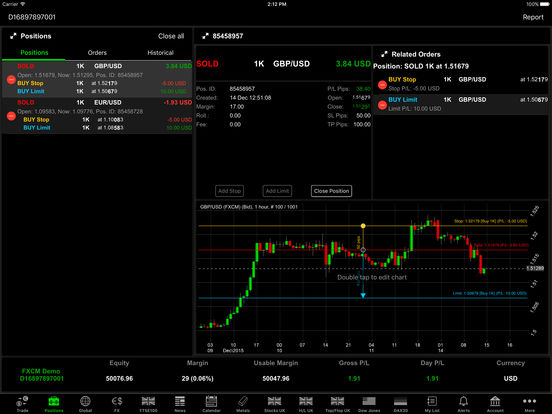Expand the Positions panel via arrows icon
This screenshot has height=414, width=552.
click(x=13, y=36)
